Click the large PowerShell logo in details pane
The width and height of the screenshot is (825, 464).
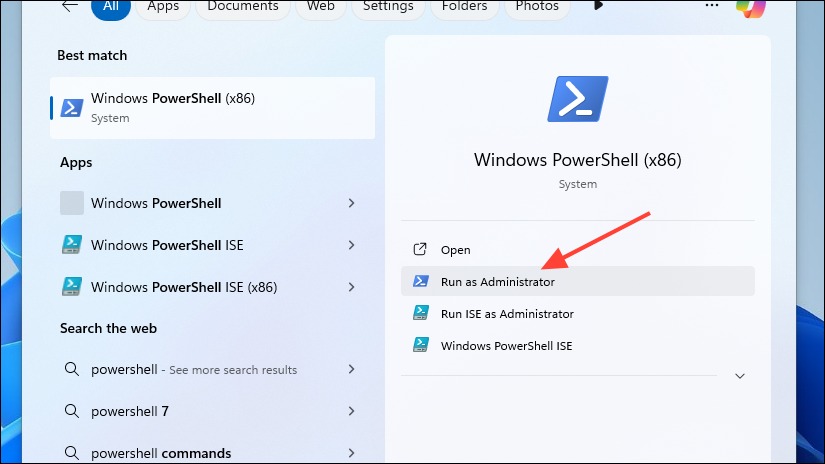[578, 99]
